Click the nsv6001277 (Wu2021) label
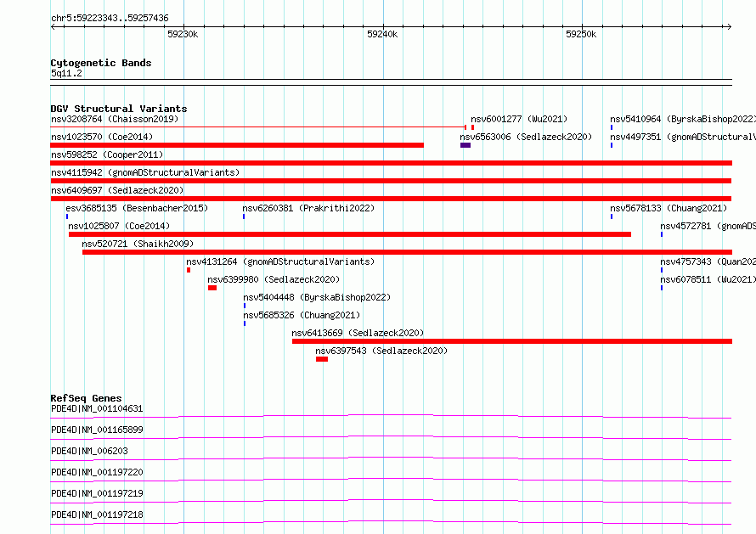 coord(519,119)
